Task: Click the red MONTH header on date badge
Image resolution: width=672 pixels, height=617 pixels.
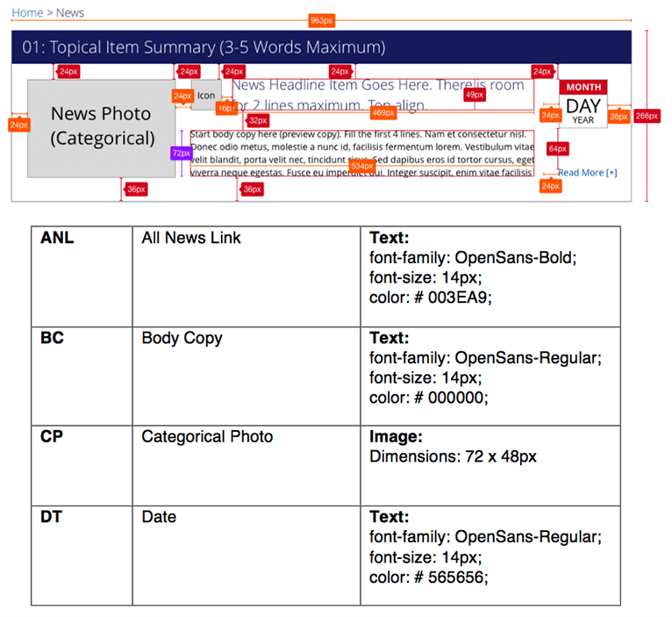Action: point(583,87)
